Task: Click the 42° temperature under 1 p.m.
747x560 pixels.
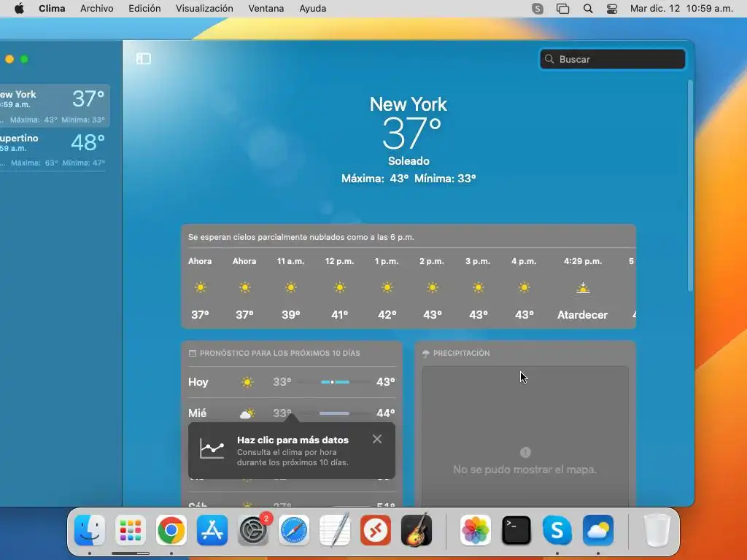Action: (387, 315)
